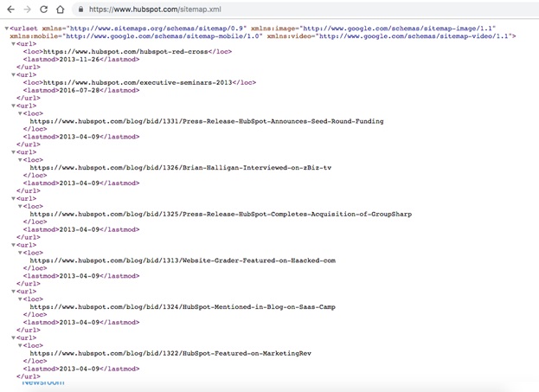Viewport: 539px width, 392px height.
Task: Click lastmod 2013-04-09 under MarketingRev entry
Action: pyautogui.click(x=80, y=369)
